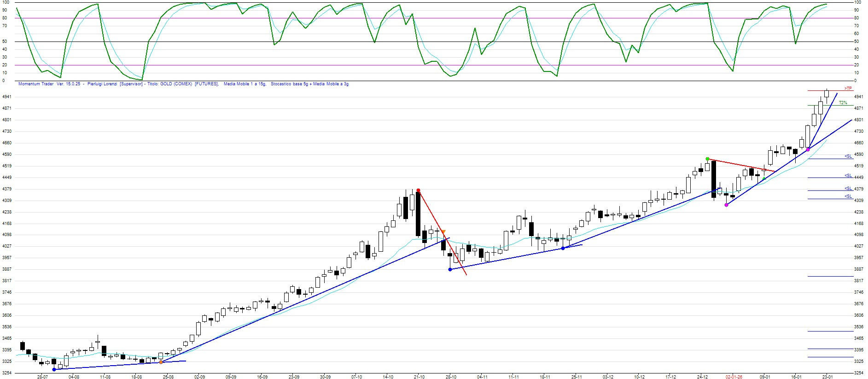Click the red dot at the October peak

[x=418, y=190]
